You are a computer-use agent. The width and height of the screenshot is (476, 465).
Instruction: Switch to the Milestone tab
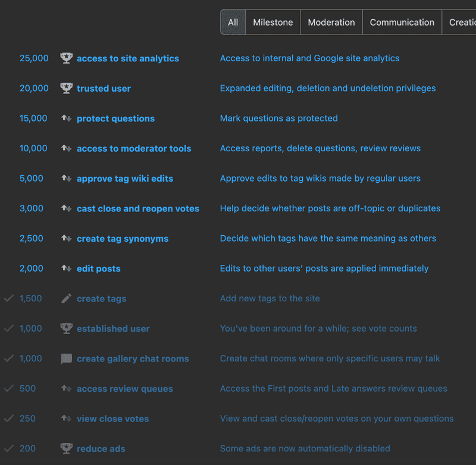tap(273, 22)
